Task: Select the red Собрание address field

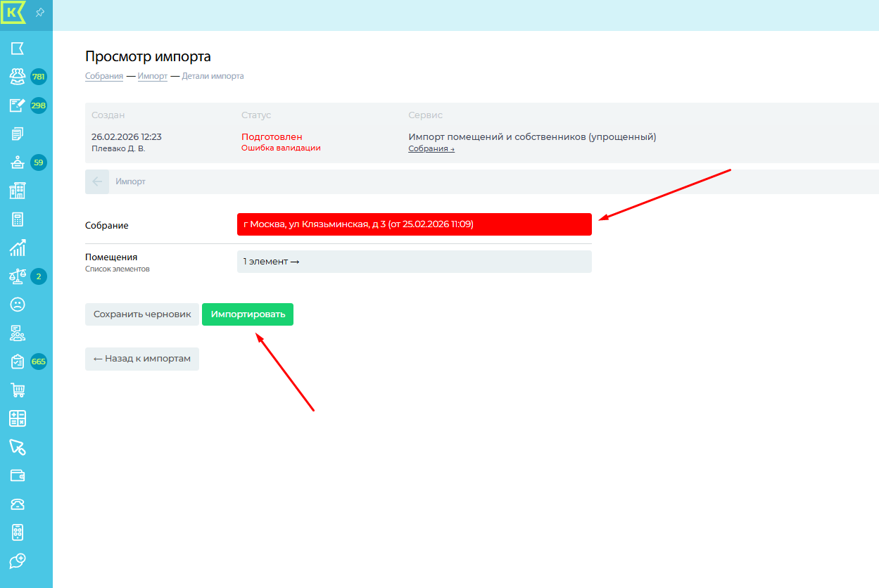Action: [x=414, y=224]
